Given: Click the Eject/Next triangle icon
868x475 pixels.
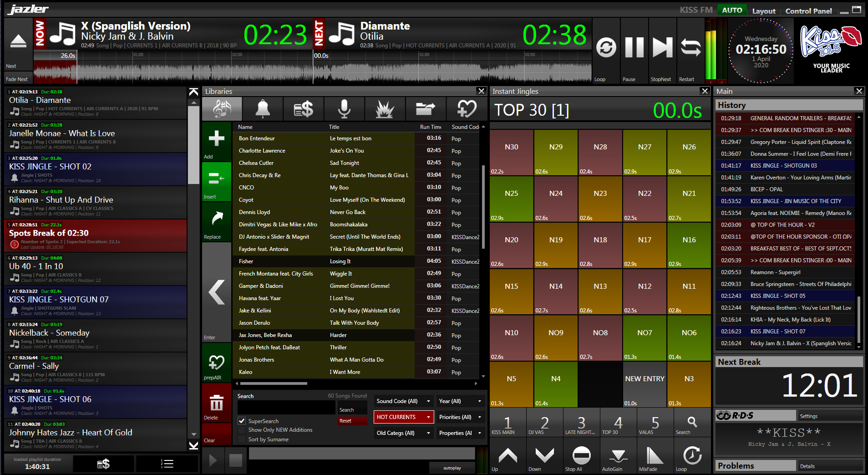Looking at the screenshot, I should coord(18,41).
